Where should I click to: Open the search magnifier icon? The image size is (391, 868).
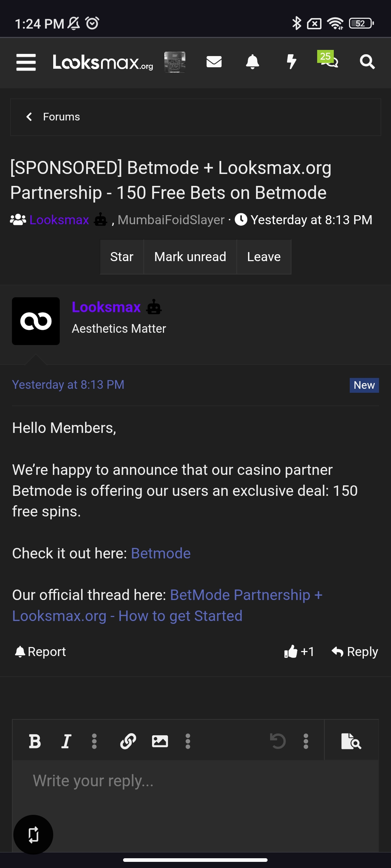pos(367,62)
